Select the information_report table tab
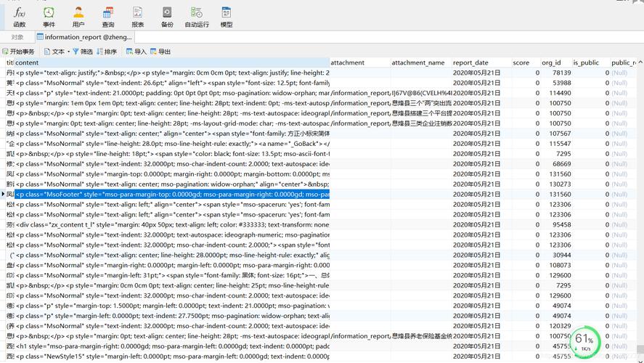 tap(85, 37)
